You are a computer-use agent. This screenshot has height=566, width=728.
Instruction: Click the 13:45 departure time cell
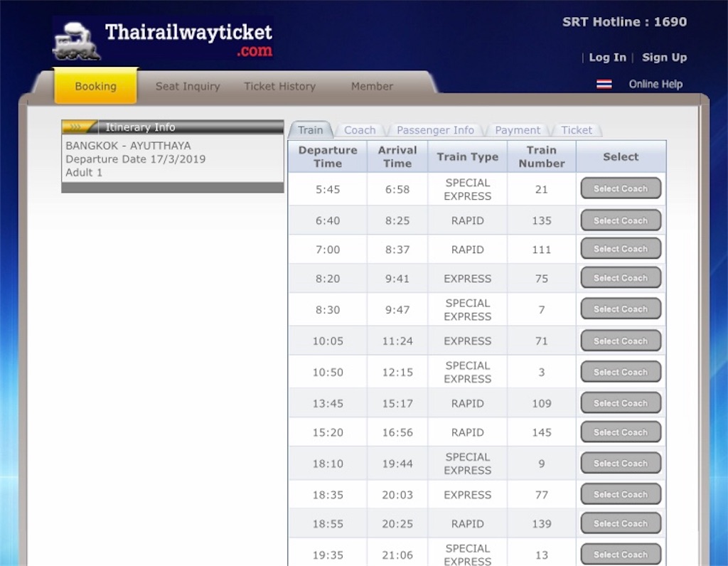(x=328, y=403)
